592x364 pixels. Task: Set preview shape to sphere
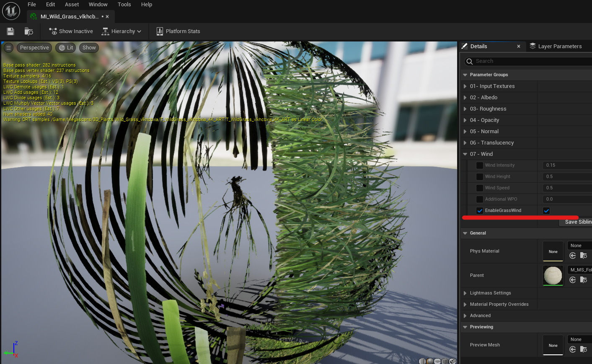pos(430,361)
